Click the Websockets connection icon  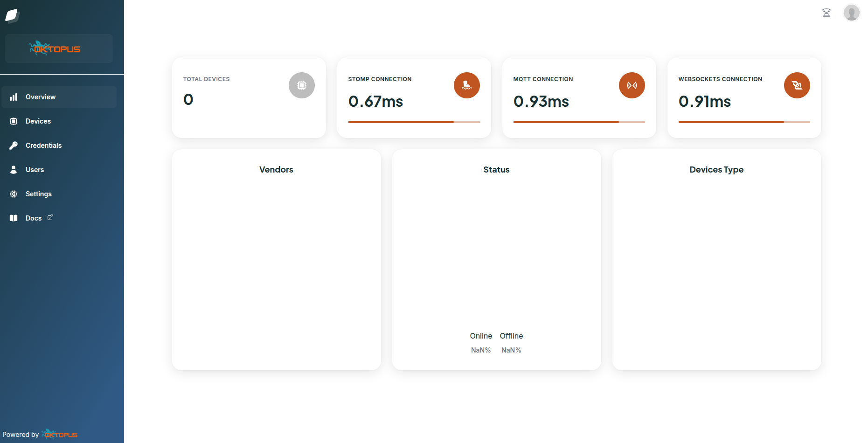click(x=797, y=85)
